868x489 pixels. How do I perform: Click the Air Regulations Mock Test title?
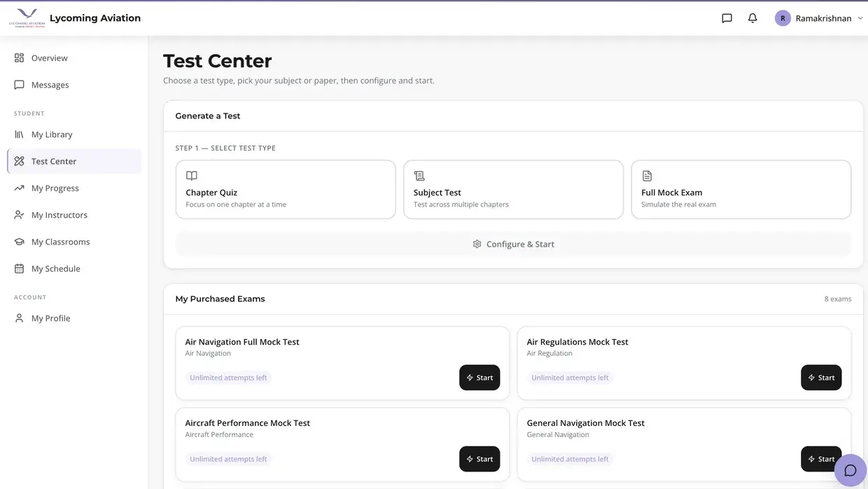coord(577,342)
